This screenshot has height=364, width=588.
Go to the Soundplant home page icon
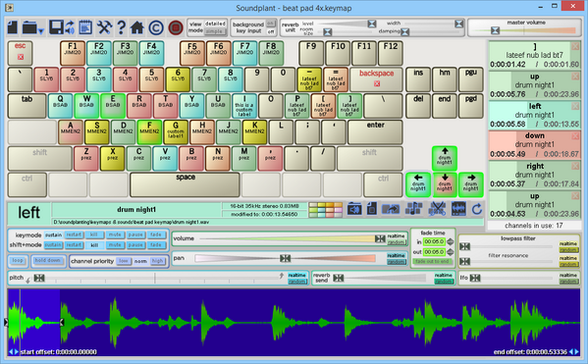(x=137, y=27)
